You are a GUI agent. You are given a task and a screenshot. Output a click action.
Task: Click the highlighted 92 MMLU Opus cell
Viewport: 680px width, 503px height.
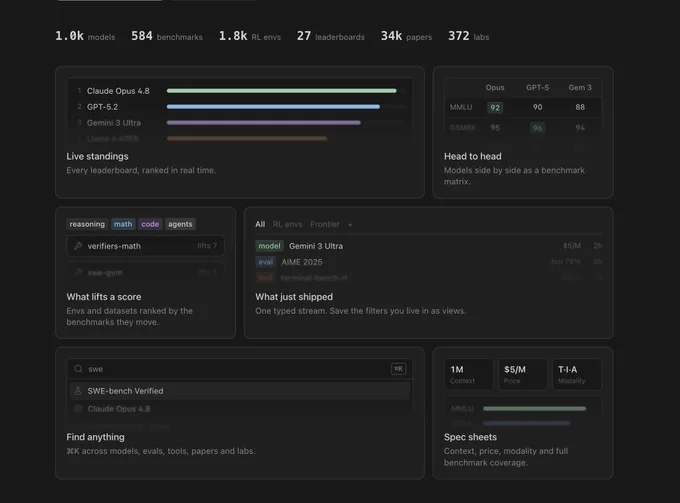coord(495,108)
